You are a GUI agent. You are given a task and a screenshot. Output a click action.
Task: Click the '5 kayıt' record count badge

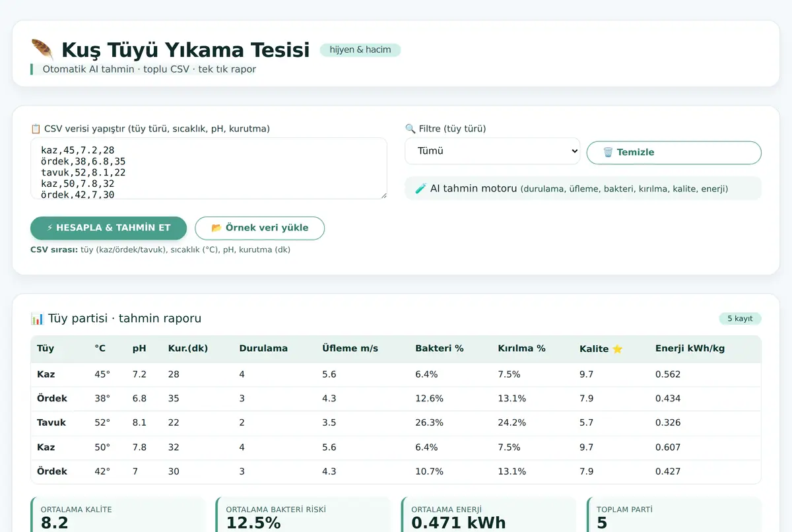tap(740, 319)
